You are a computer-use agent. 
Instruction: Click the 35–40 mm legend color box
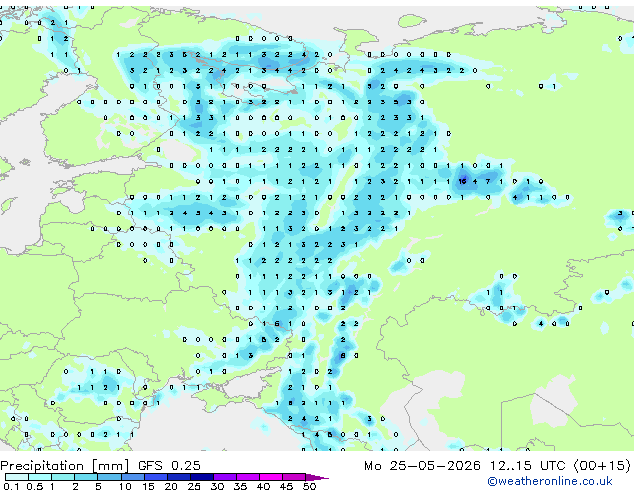coord(247,477)
